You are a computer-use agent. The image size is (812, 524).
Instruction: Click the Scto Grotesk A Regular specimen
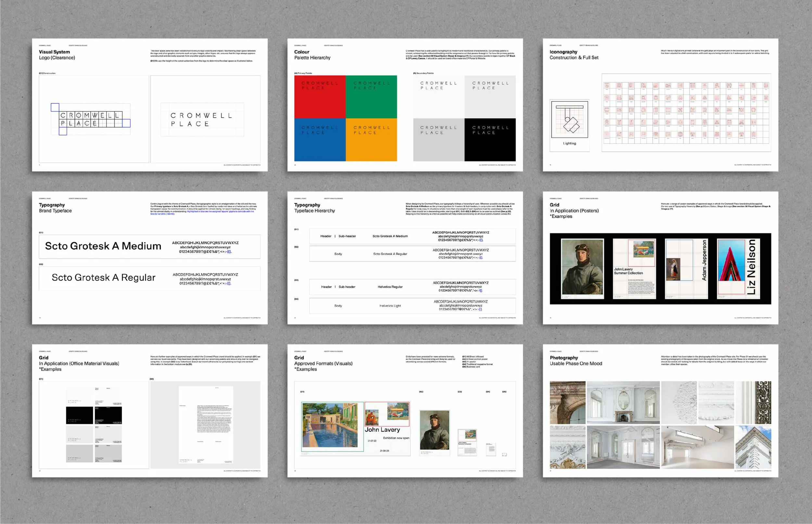tap(103, 278)
